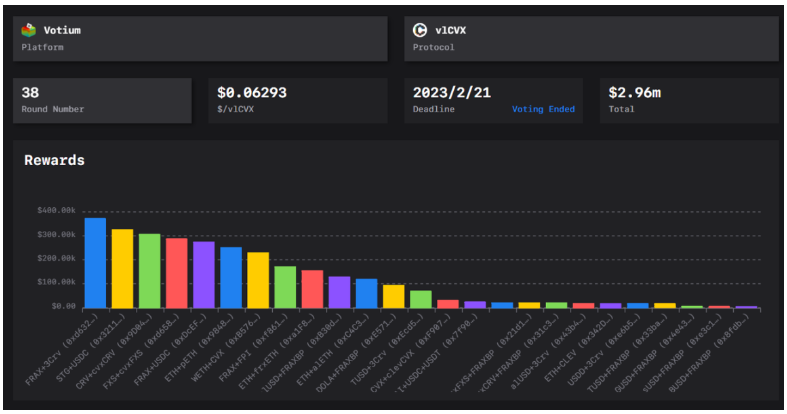Select the vlCVX Protocol card
The width and height of the screenshot is (787, 414).
[x=591, y=39]
